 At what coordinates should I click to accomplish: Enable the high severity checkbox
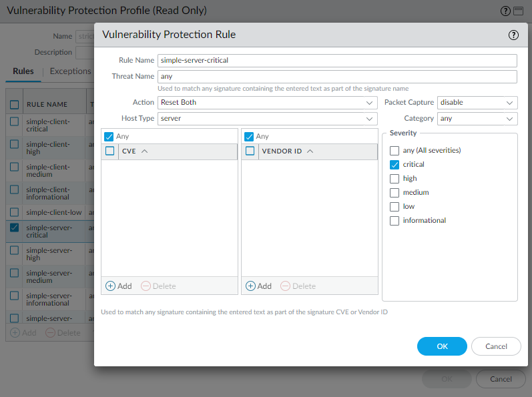pos(394,179)
